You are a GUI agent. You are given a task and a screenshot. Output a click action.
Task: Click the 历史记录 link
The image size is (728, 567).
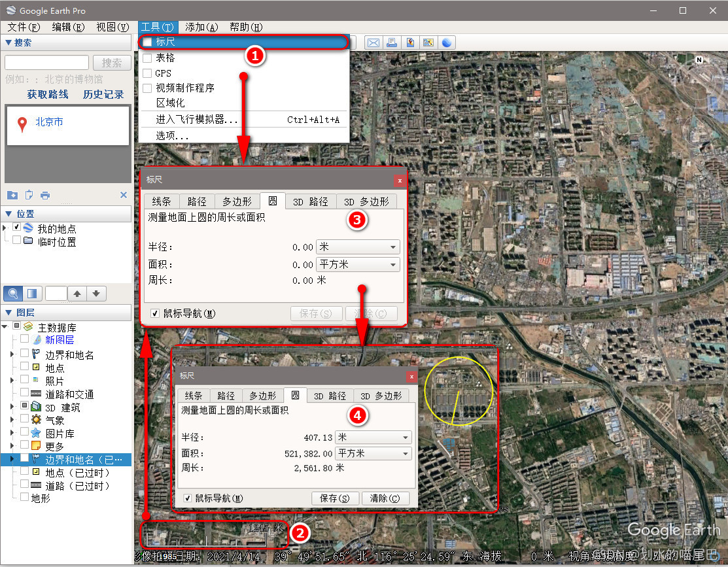[x=103, y=95]
